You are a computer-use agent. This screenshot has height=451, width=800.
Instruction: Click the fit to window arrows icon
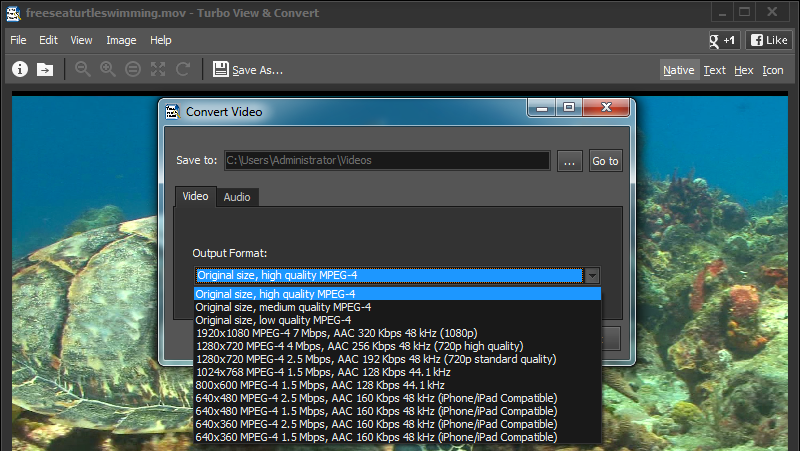[158, 70]
